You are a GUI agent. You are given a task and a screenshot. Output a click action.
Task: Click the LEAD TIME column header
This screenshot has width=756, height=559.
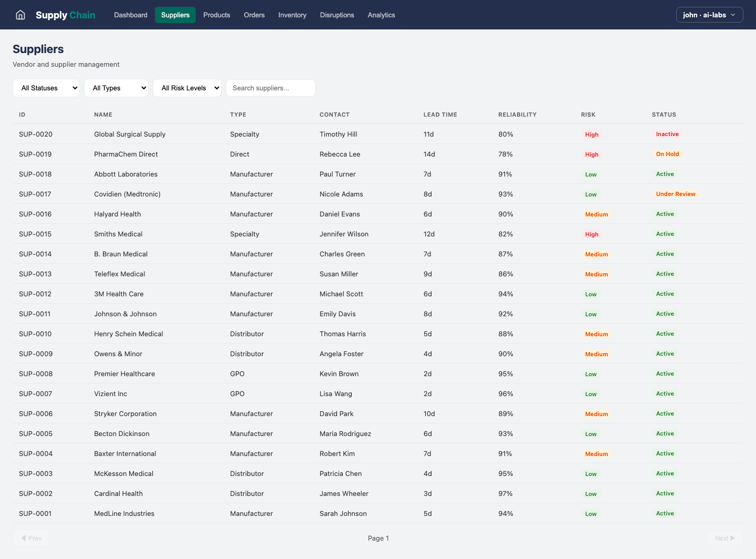click(440, 115)
